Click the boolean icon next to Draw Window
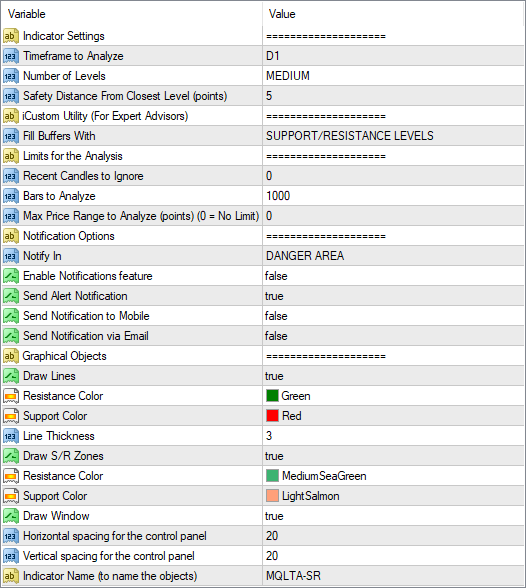526x588 pixels. pos(10,516)
